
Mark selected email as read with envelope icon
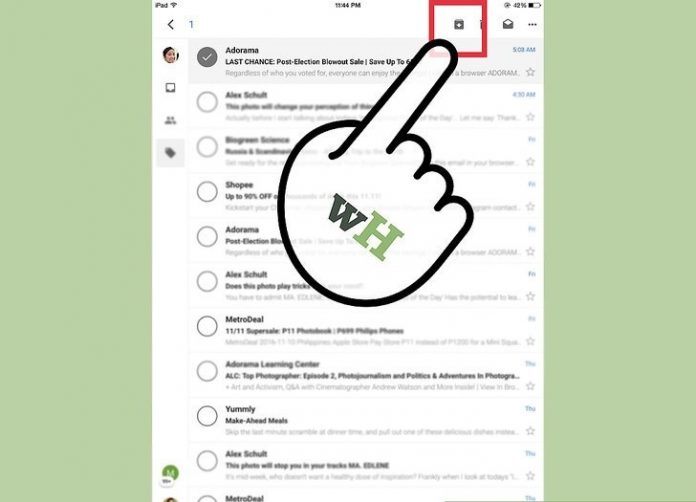[x=508, y=24]
